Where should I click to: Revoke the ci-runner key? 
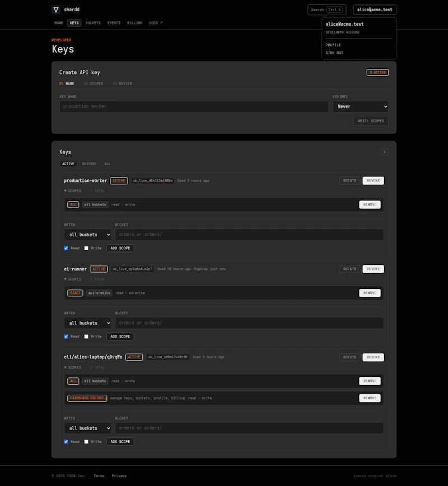[x=373, y=269]
